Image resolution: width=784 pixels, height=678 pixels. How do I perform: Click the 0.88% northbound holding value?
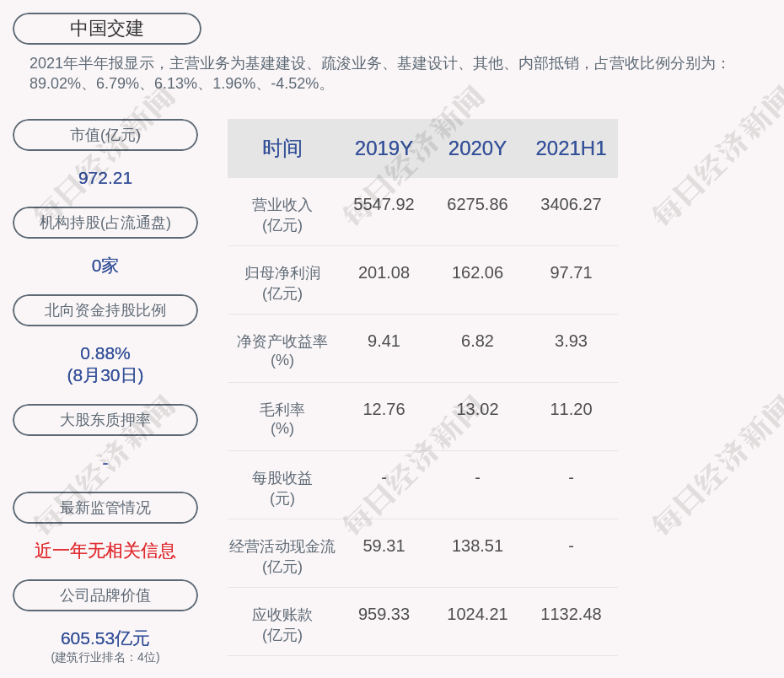click(105, 353)
